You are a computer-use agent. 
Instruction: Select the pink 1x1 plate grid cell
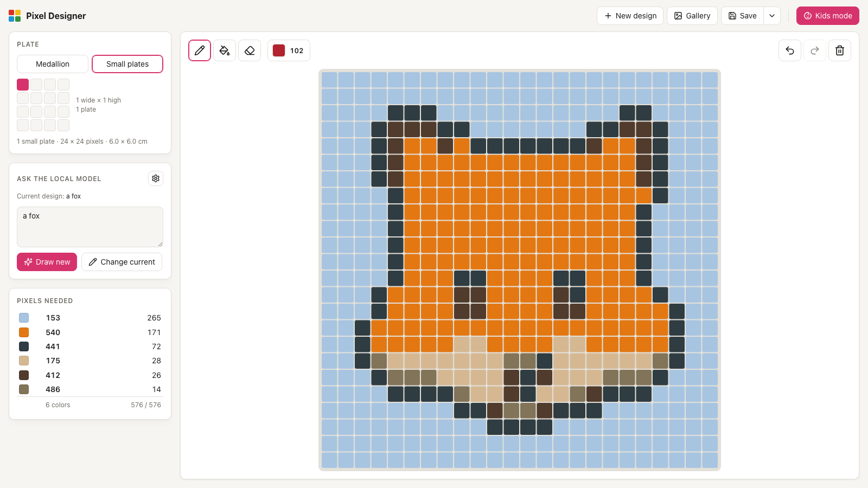click(23, 85)
